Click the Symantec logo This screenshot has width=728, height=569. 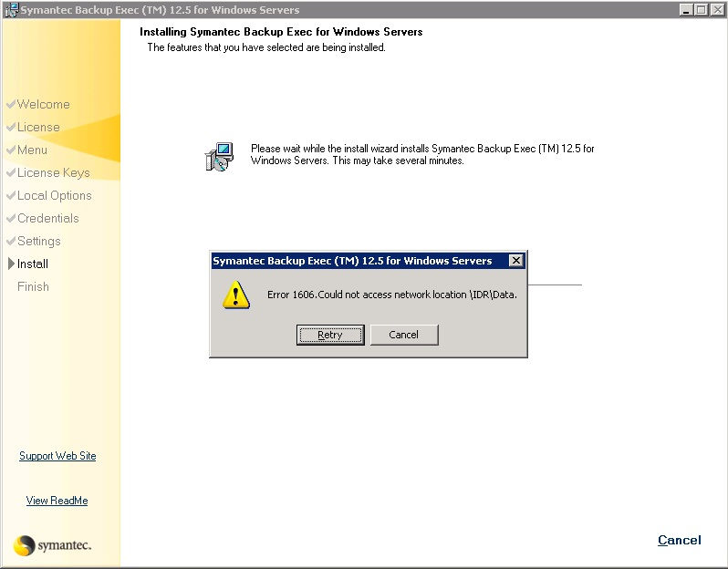pyautogui.click(x=52, y=545)
